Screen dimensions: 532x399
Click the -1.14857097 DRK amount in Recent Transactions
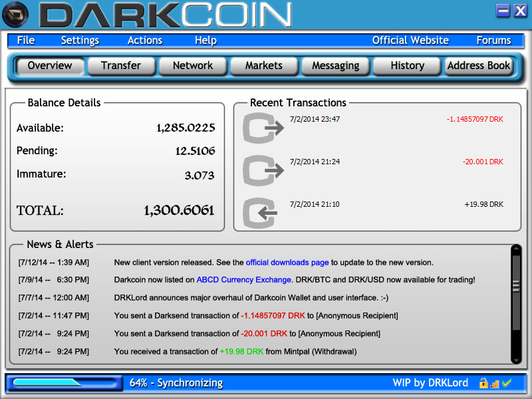[475, 119]
